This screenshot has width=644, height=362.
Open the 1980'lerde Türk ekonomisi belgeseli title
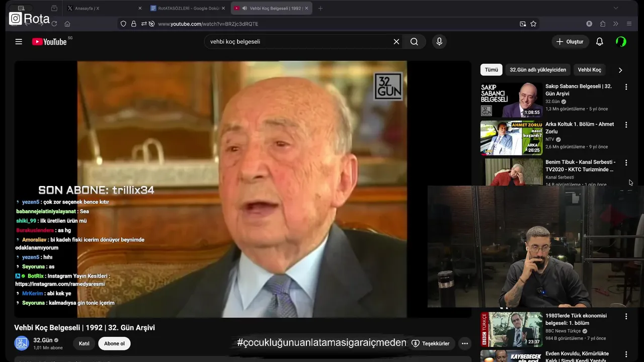coord(576,319)
